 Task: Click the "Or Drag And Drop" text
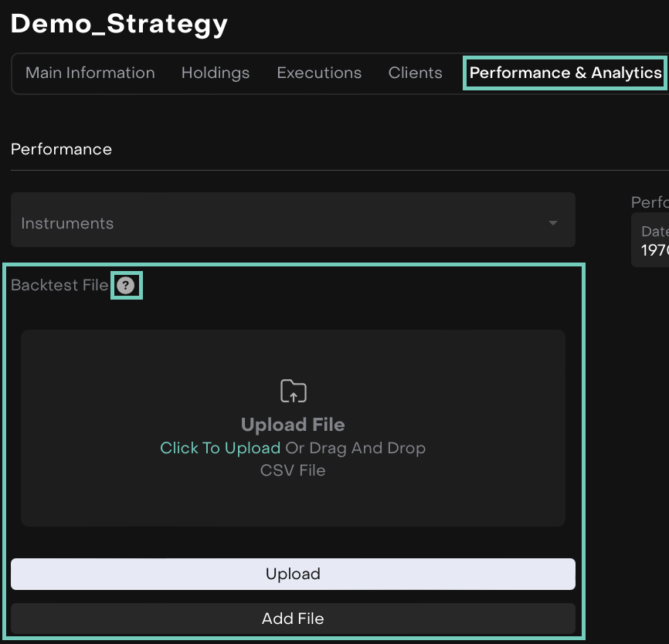tap(355, 448)
